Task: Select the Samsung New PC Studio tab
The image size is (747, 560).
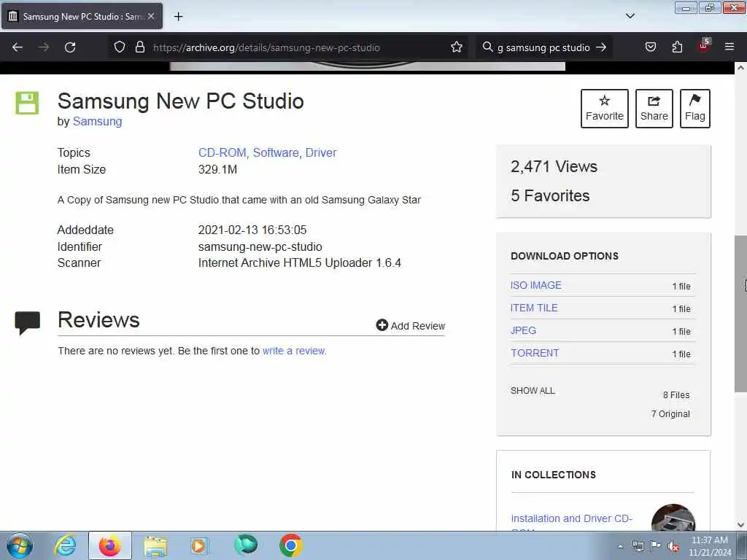Action: click(82, 16)
